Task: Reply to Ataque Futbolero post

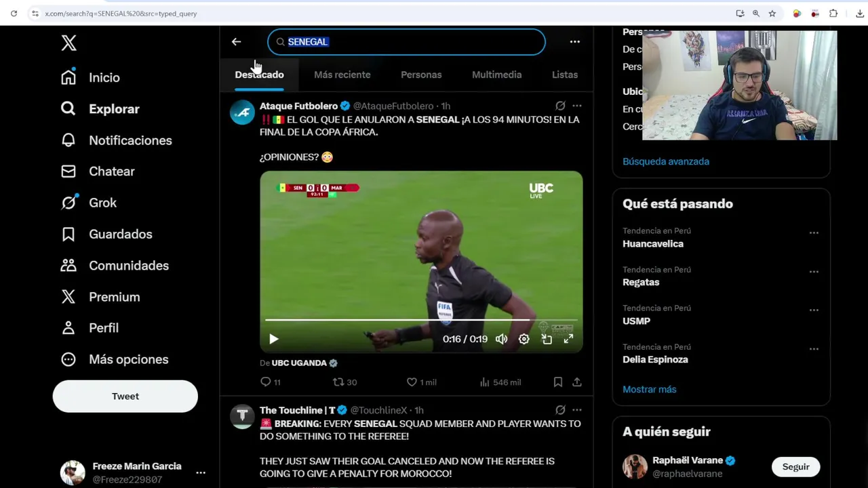Action: (x=271, y=382)
